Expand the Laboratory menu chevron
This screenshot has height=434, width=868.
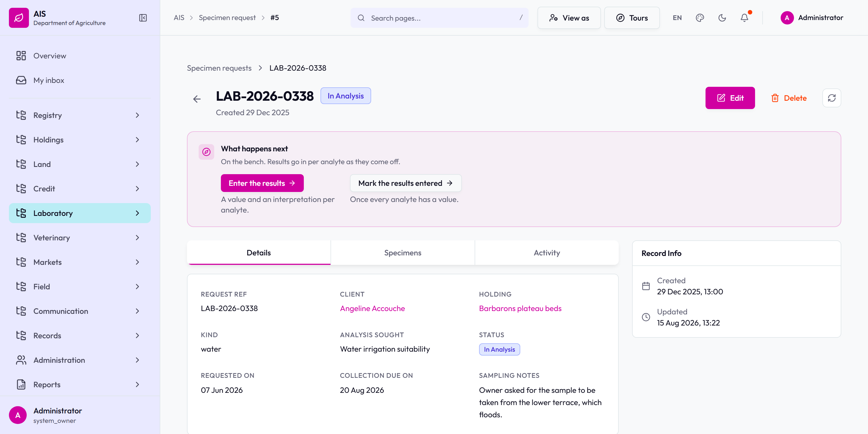point(137,213)
